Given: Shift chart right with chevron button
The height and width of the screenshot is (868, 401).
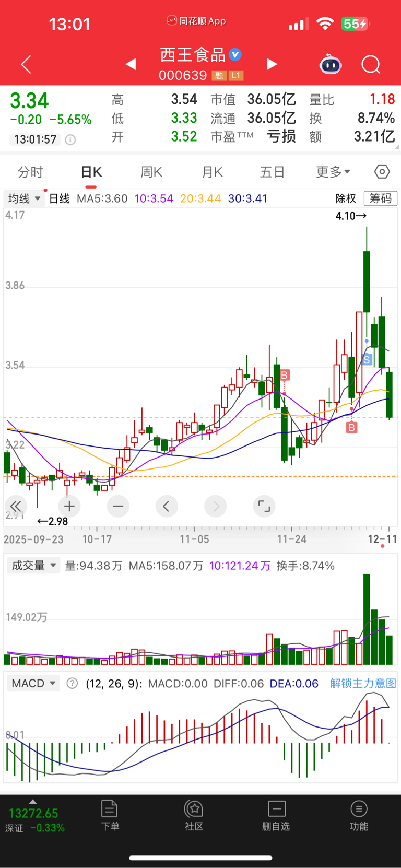Looking at the screenshot, I should [216, 506].
